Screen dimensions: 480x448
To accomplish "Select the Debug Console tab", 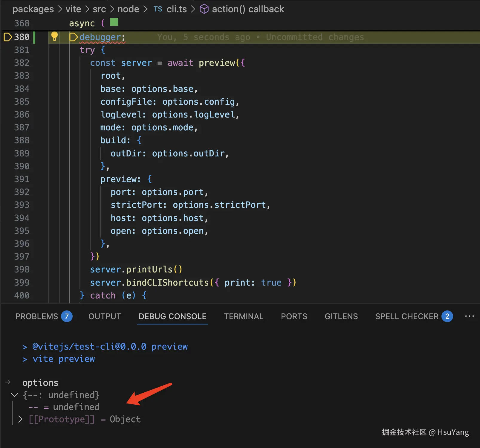I will point(172,316).
